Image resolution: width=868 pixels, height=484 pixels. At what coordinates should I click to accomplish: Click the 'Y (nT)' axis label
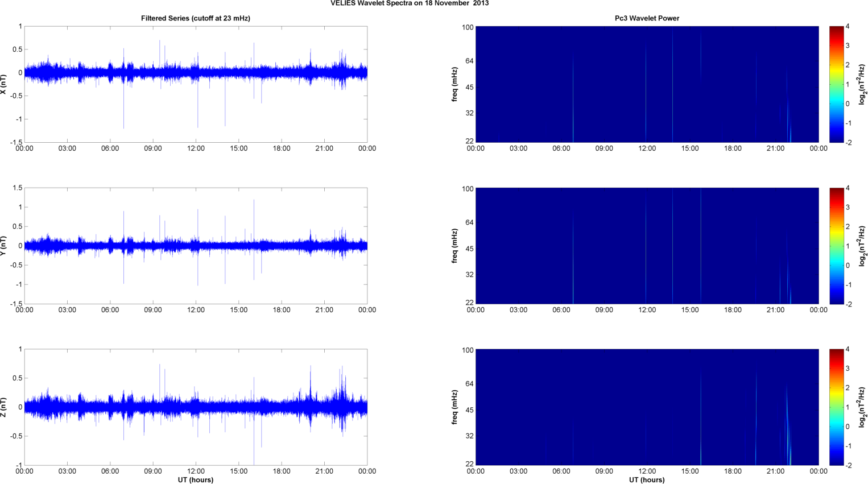click(3, 246)
